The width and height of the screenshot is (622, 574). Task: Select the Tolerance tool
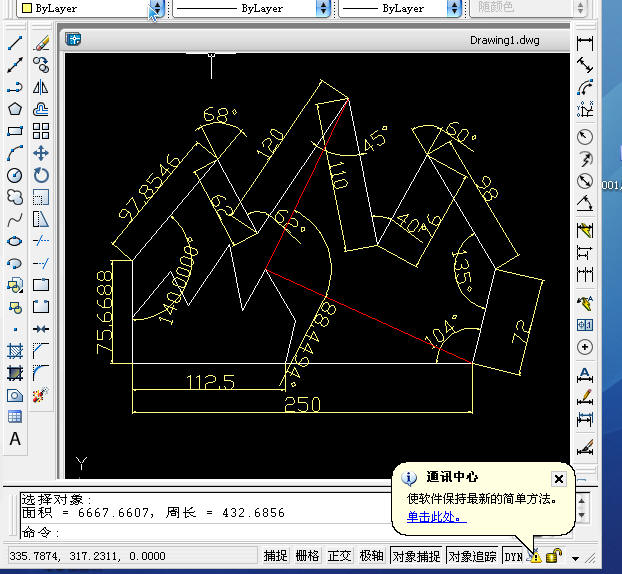(585, 325)
